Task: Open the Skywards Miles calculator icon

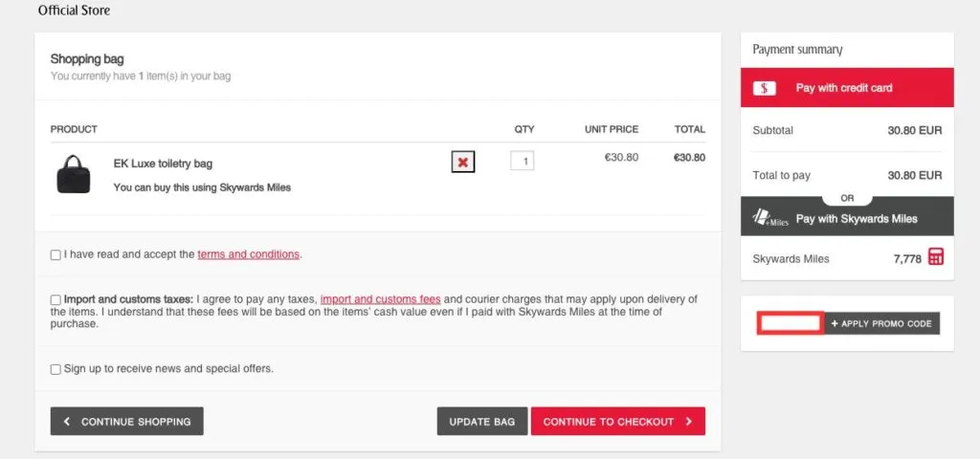Action: pos(936,257)
